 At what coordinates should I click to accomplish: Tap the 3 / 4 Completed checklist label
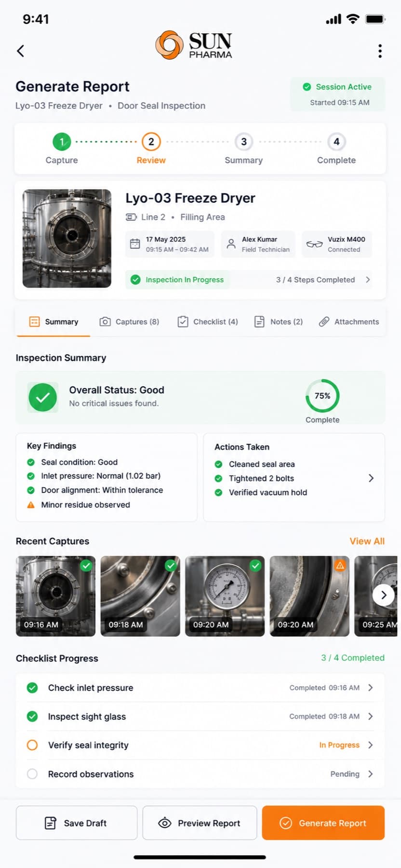[x=353, y=658]
